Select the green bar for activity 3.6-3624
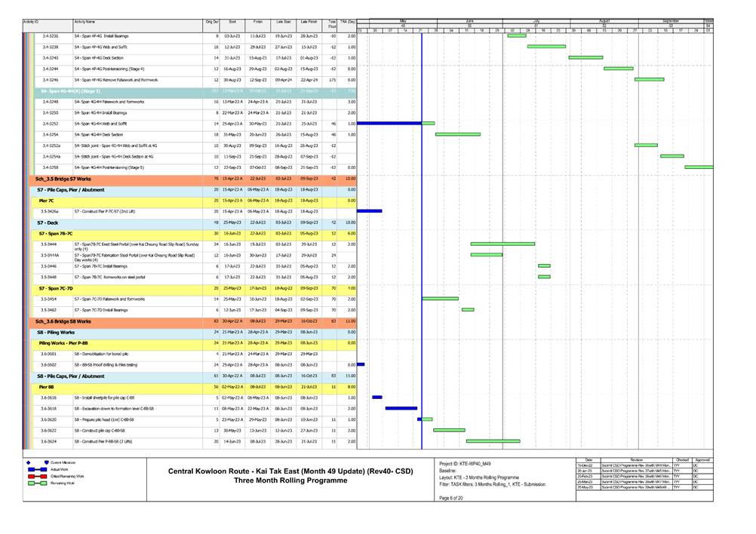This screenshot has width=756, height=534. coord(493,440)
